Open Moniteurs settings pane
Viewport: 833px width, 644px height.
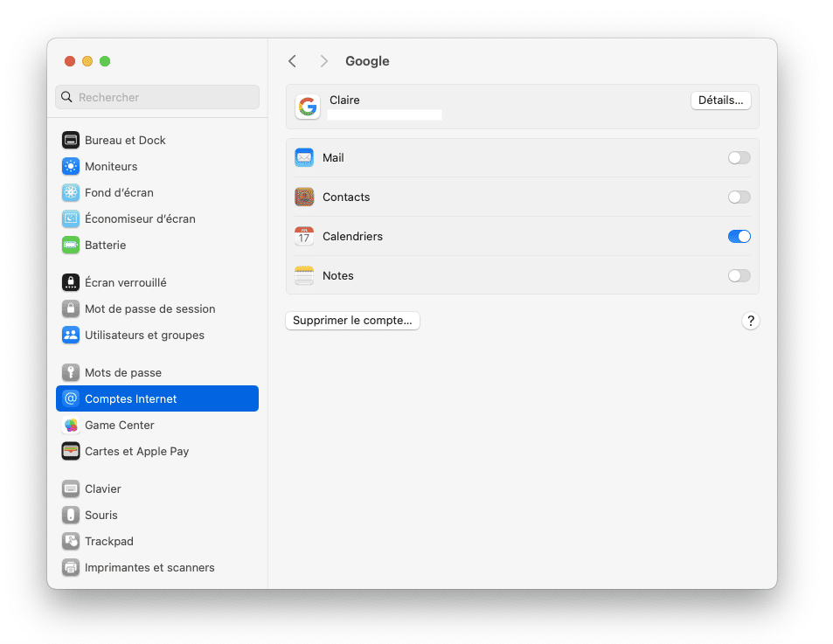(x=157, y=166)
